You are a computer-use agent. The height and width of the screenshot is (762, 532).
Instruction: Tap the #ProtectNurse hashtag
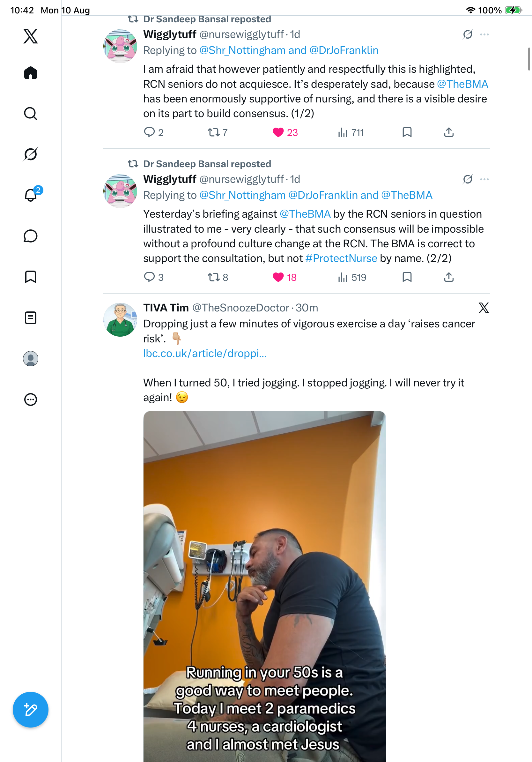tap(341, 258)
